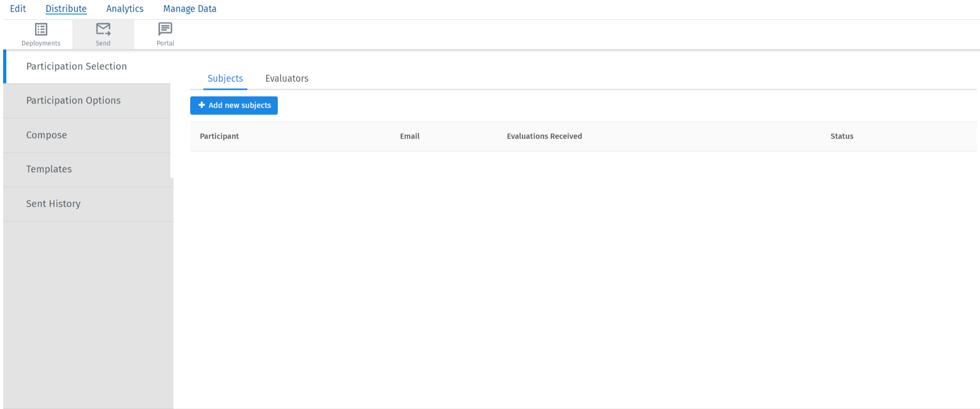Open the Compose section
The height and width of the screenshot is (409, 980).
pos(47,135)
